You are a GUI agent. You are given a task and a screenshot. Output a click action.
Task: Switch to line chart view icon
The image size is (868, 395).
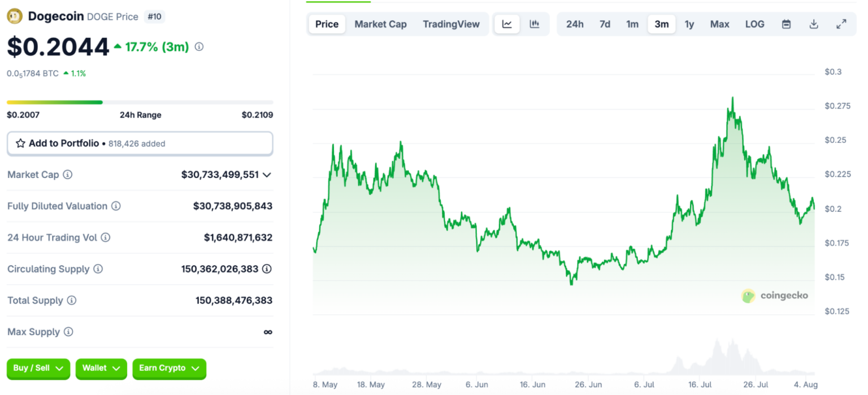click(507, 24)
